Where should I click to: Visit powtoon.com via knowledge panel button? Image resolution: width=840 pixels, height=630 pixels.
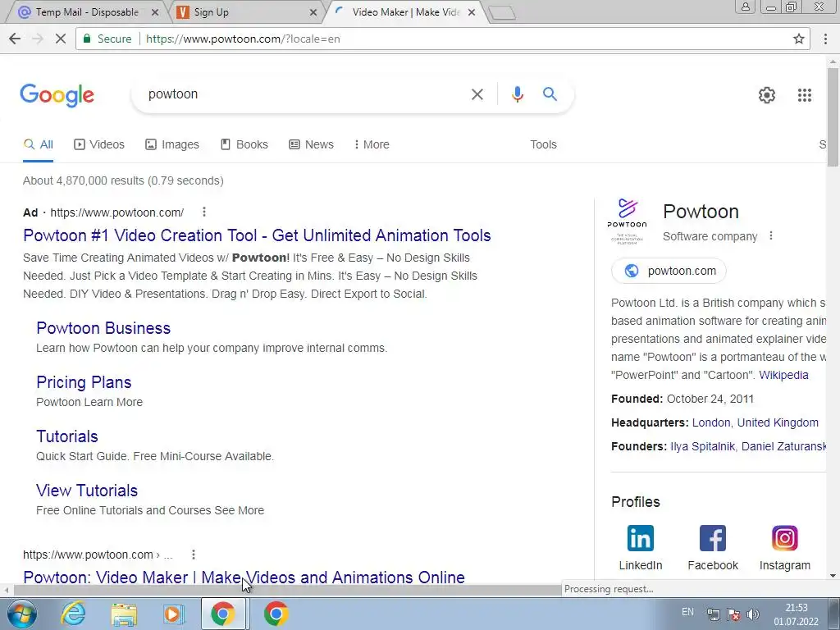[669, 271]
